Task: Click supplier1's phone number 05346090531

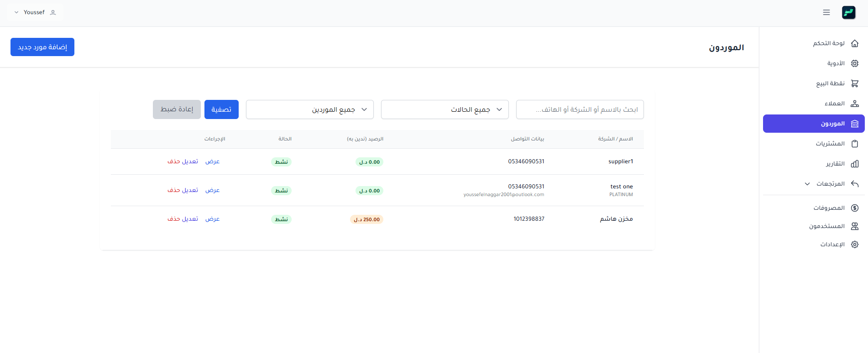Action: point(526,161)
